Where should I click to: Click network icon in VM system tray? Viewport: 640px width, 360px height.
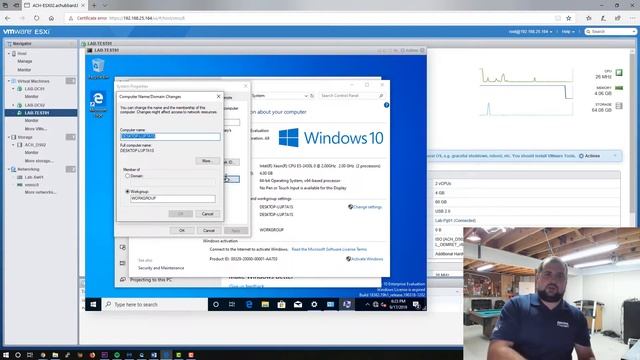tap(376, 304)
